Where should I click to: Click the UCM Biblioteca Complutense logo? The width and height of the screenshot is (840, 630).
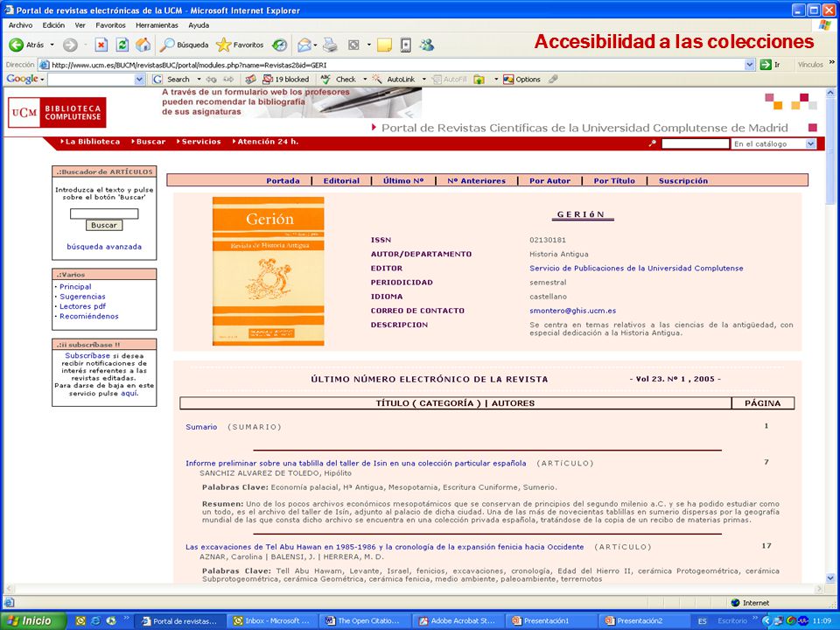click(x=57, y=113)
